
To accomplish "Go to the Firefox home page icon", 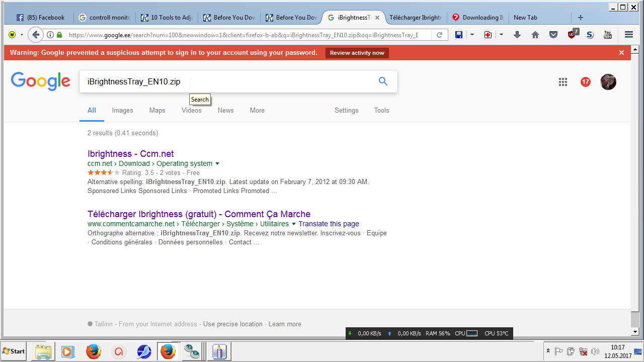I will (535, 35).
